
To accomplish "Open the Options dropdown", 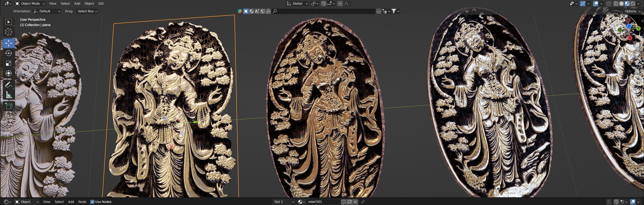I will point(632,11).
